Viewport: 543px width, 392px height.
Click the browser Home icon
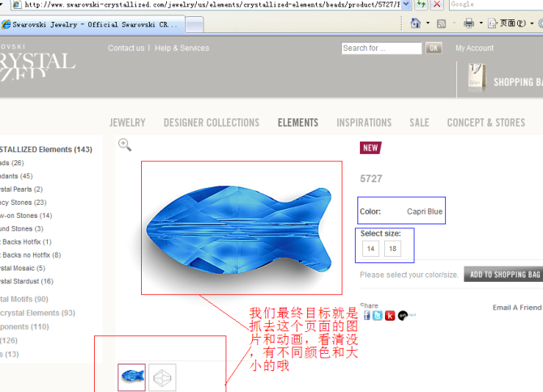point(415,23)
